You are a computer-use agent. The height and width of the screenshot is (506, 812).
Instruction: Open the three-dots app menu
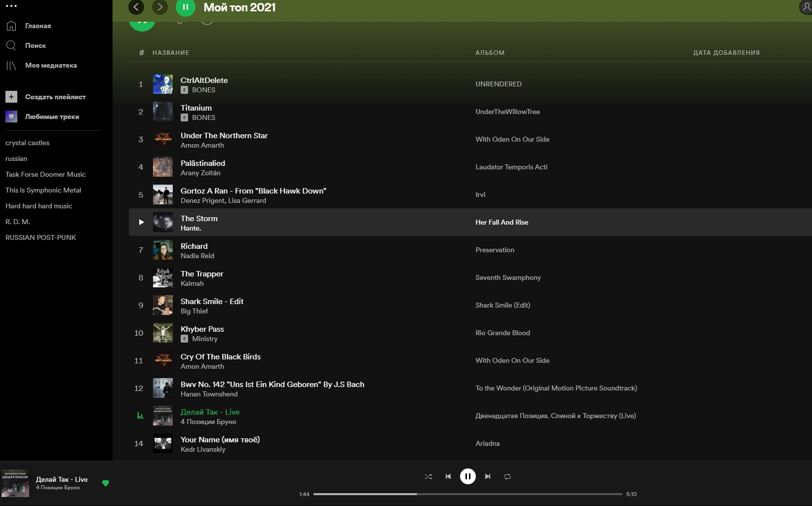click(11, 6)
